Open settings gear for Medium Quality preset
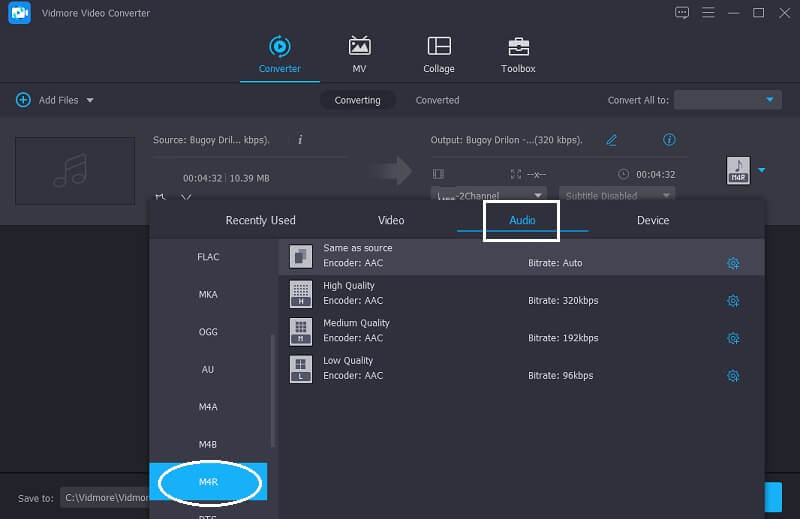The height and width of the screenshot is (519, 800). [733, 338]
